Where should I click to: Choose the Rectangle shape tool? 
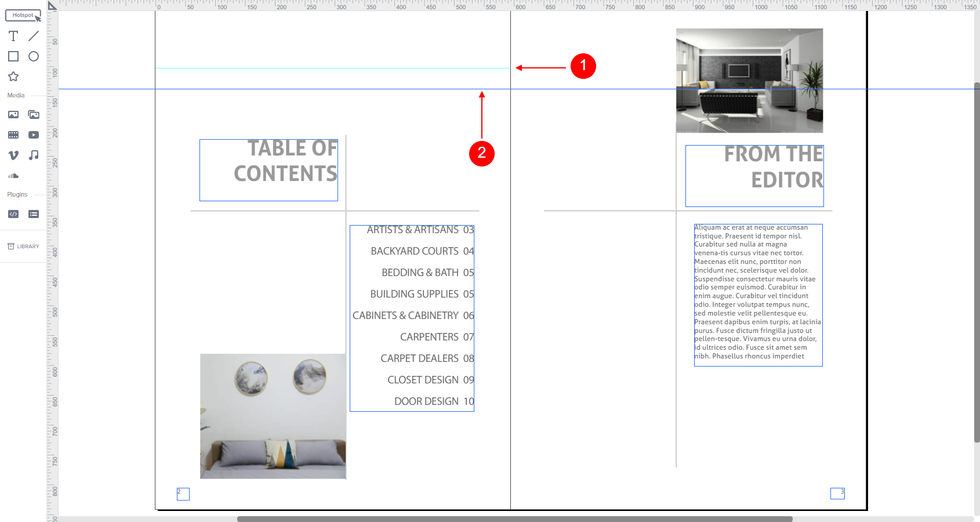[x=13, y=56]
